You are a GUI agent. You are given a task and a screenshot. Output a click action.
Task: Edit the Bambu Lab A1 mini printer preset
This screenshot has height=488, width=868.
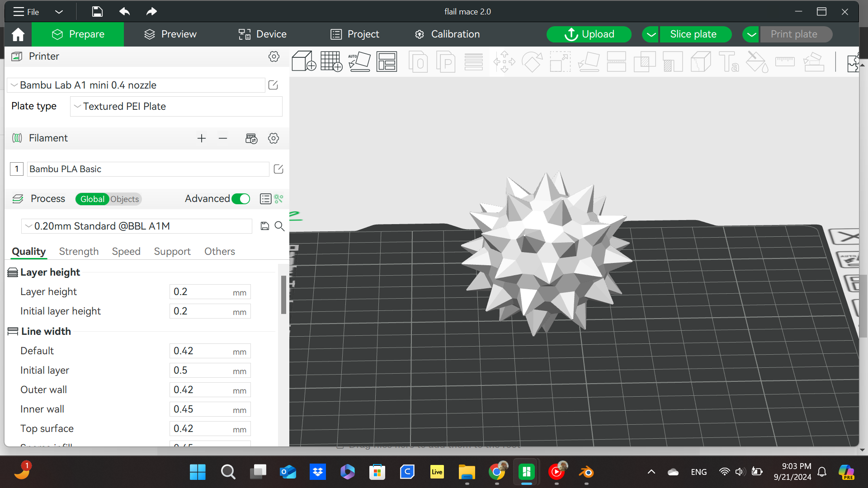[273, 85]
